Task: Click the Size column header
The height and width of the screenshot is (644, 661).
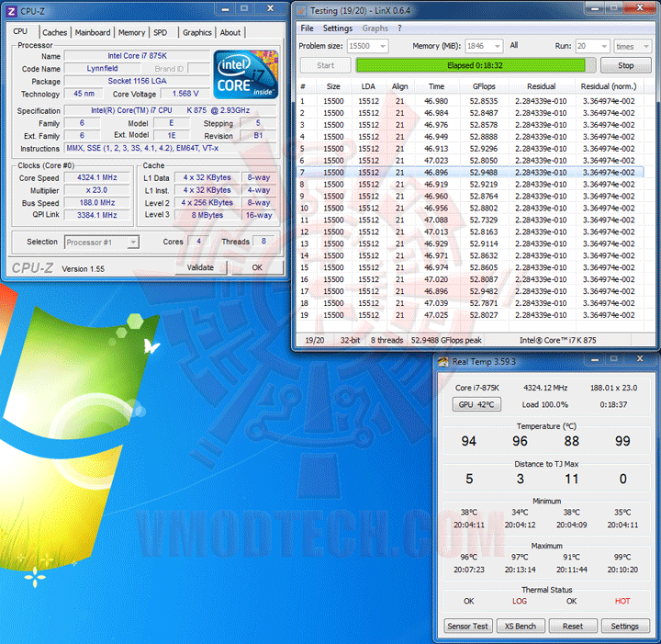Action: pyautogui.click(x=333, y=86)
